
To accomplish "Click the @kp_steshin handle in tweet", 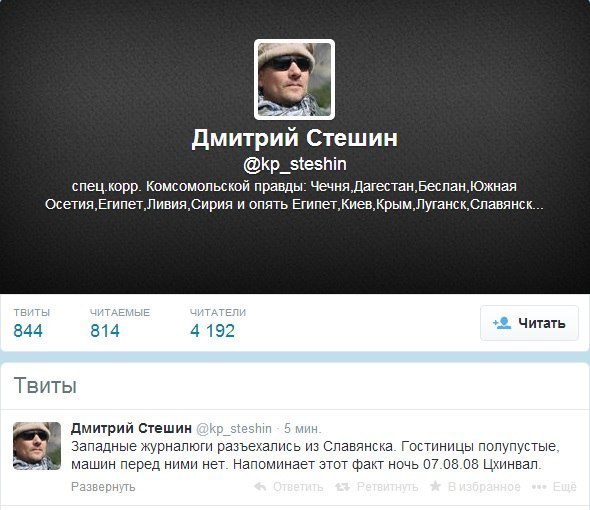I will [x=234, y=428].
